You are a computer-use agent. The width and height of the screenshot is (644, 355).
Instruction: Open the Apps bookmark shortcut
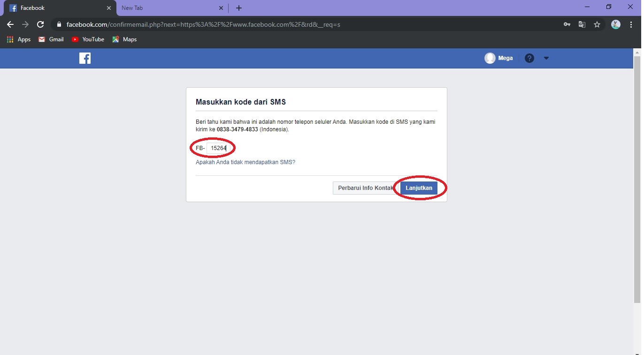click(19, 39)
